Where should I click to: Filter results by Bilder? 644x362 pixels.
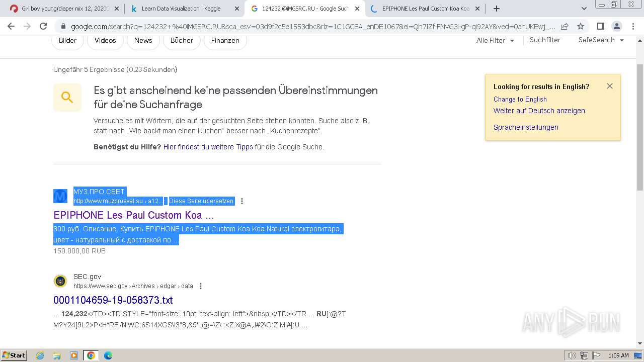(x=67, y=40)
